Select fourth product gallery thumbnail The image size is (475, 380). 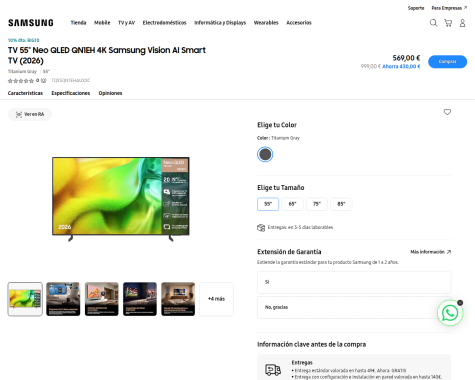140,299
